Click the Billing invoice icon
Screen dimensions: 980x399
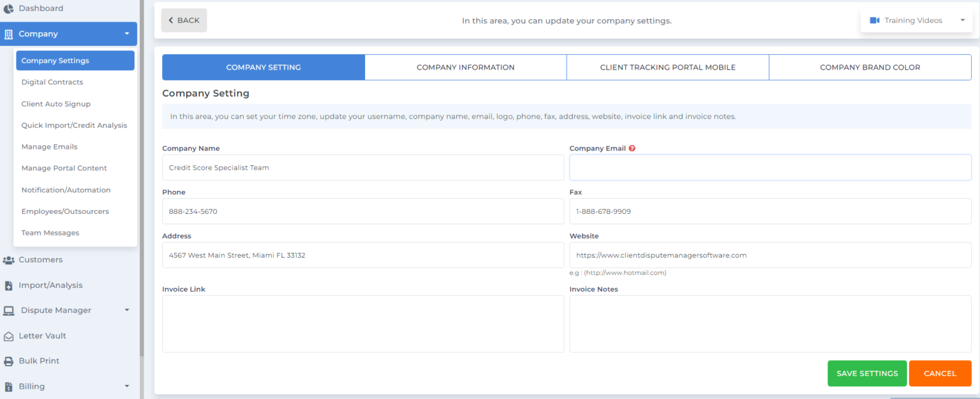(x=9, y=386)
